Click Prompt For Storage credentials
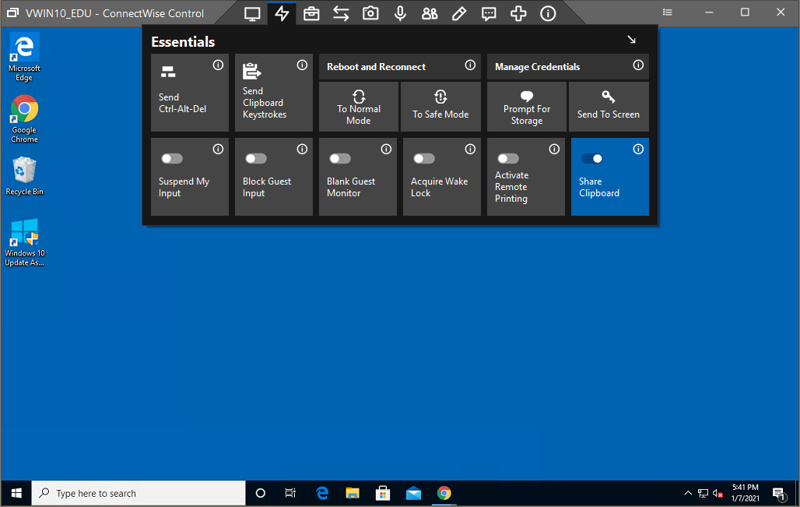The width and height of the screenshot is (800, 507). 527,107
